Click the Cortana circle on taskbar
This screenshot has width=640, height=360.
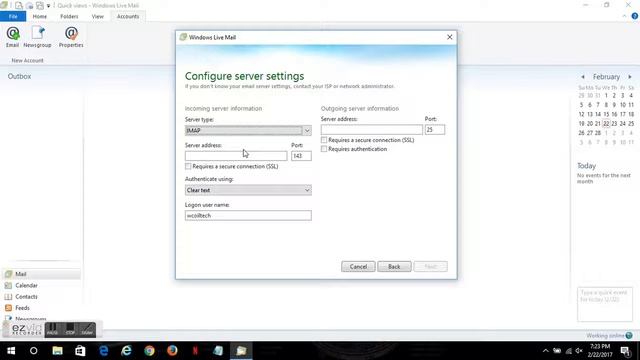(x=33, y=351)
